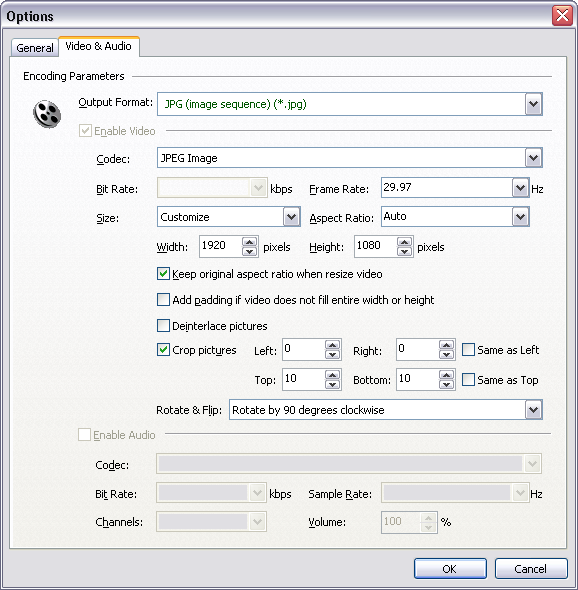The image size is (578, 590).
Task: Increase Width with up arrow
Action: point(249,242)
